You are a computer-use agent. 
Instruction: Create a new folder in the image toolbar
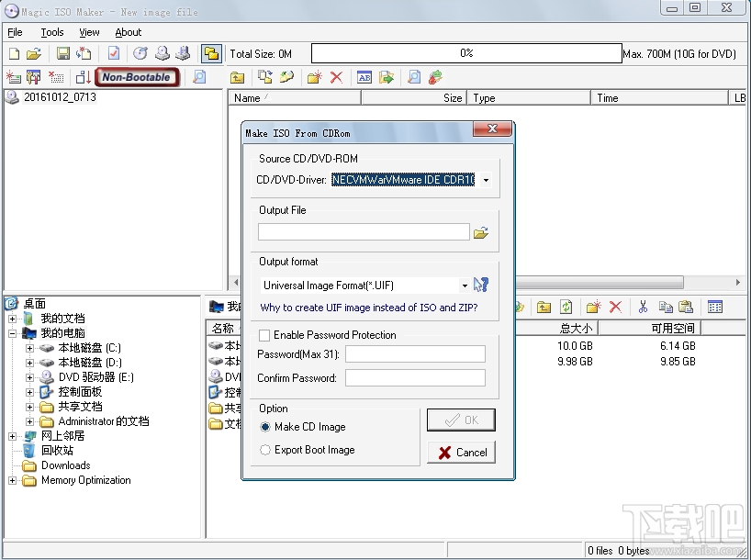(314, 77)
